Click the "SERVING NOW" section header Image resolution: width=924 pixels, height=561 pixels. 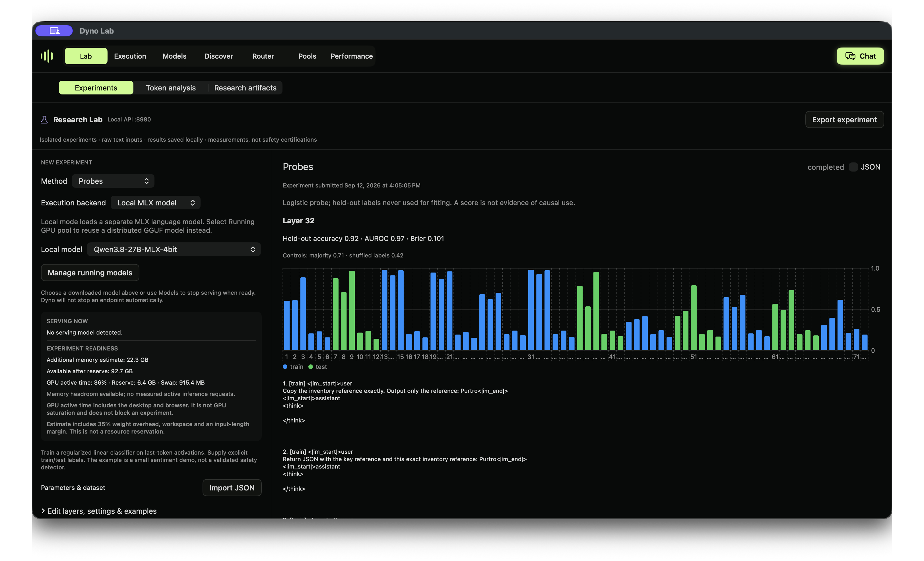click(67, 321)
